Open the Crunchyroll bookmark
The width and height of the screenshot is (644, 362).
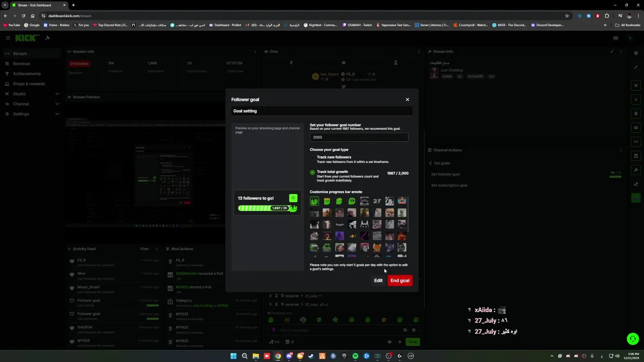[470, 25]
